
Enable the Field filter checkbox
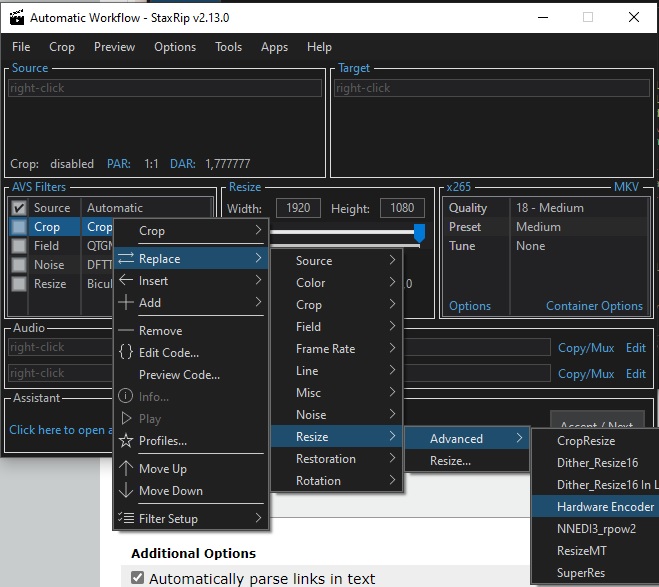[19, 246]
